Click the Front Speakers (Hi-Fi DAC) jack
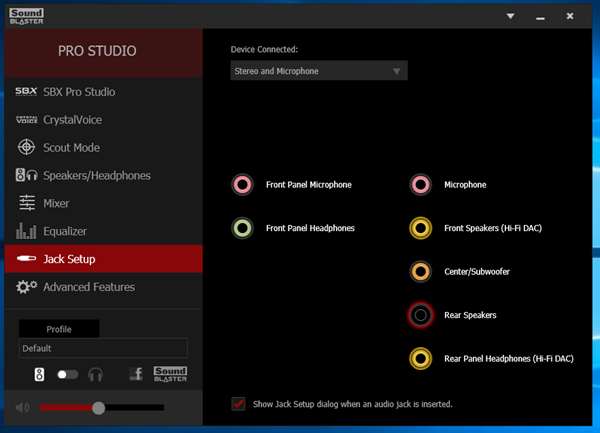Screen dimensions: 600x433 pyautogui.click(x=421, y=228)
